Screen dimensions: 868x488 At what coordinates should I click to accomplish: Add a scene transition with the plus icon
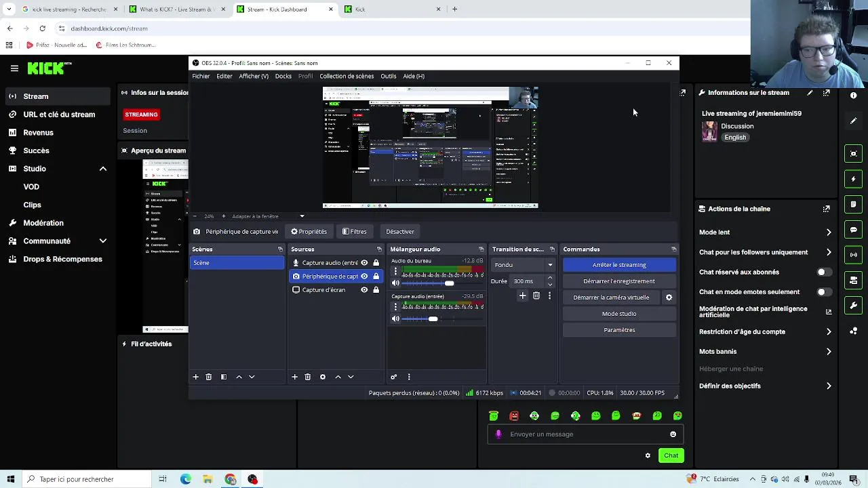pyautogui.click(x=522, y=296)
